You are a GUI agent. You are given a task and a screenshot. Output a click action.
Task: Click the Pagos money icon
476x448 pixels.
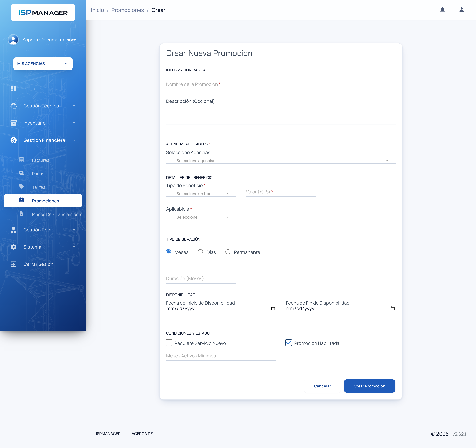click(21, 173)
